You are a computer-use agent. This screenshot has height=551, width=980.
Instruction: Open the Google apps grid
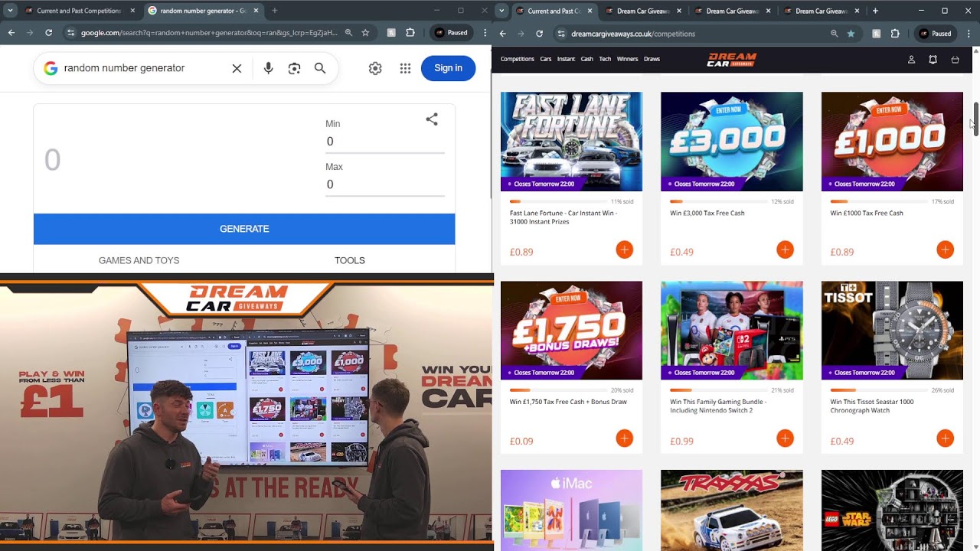point(405,68)
